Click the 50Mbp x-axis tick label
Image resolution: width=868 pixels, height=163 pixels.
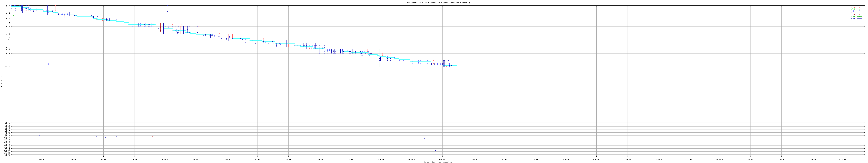point(165,159)
